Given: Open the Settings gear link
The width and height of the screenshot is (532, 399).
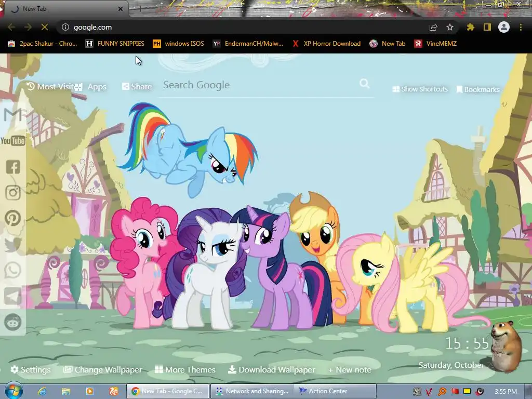Looking at the screenshot, I should (x=31, y=369).
